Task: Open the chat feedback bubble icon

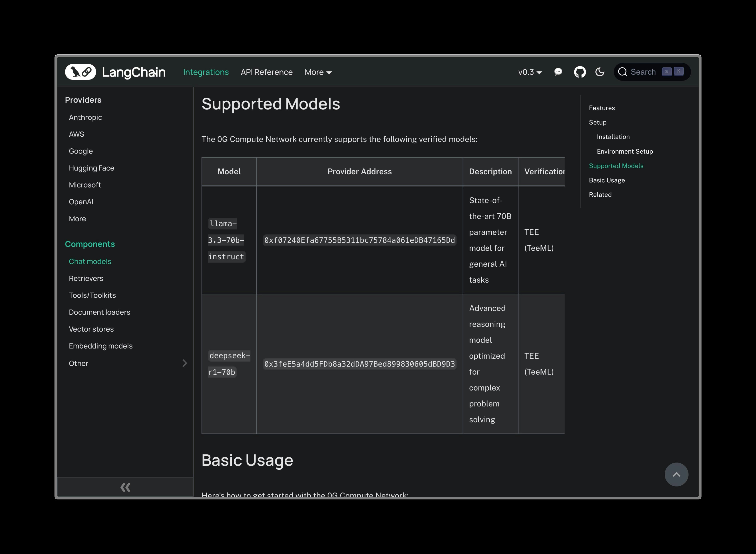Action: (558, 72)
